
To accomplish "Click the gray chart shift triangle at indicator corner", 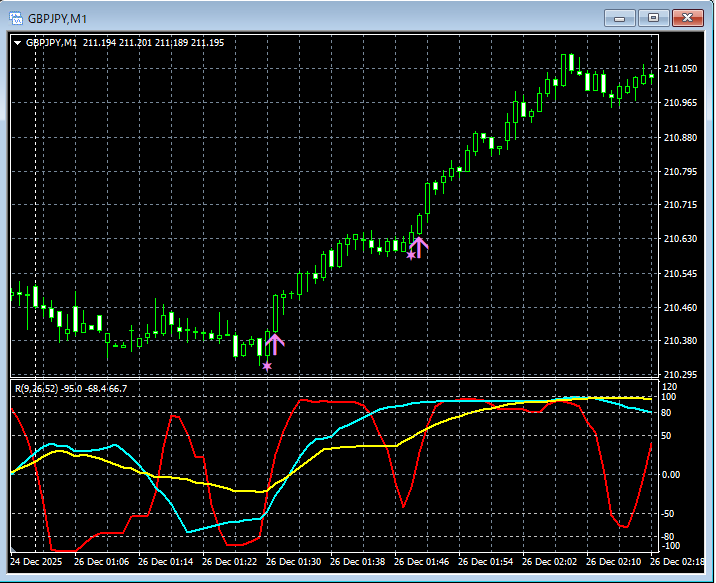I will 13,550.
